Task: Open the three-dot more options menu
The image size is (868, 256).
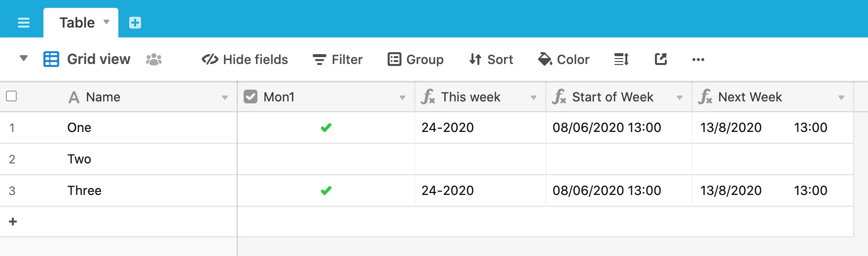Action: click(698, 60)
